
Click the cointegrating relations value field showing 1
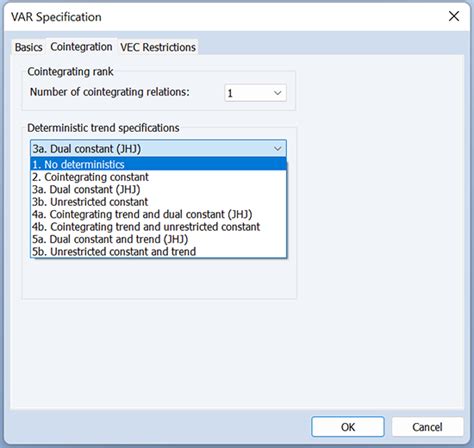click(x=247, y=93)
